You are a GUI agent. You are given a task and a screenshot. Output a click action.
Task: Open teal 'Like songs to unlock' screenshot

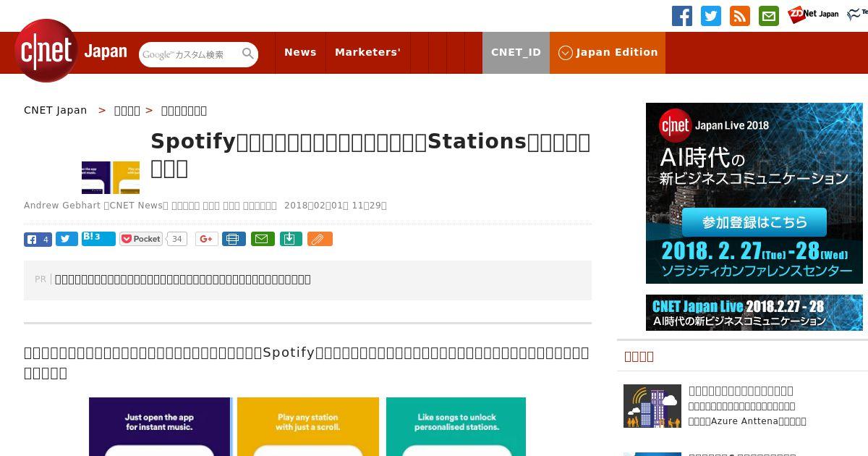click(456, 426)
